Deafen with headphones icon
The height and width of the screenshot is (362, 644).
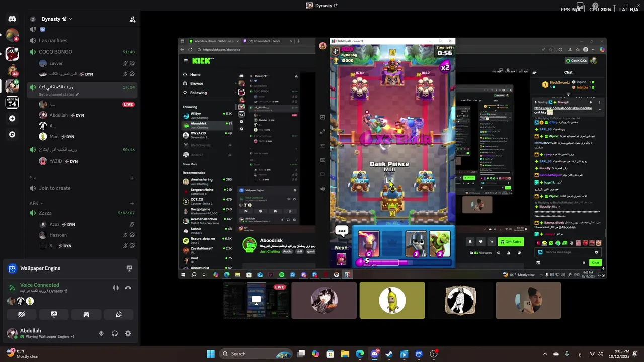click(115, 333)
